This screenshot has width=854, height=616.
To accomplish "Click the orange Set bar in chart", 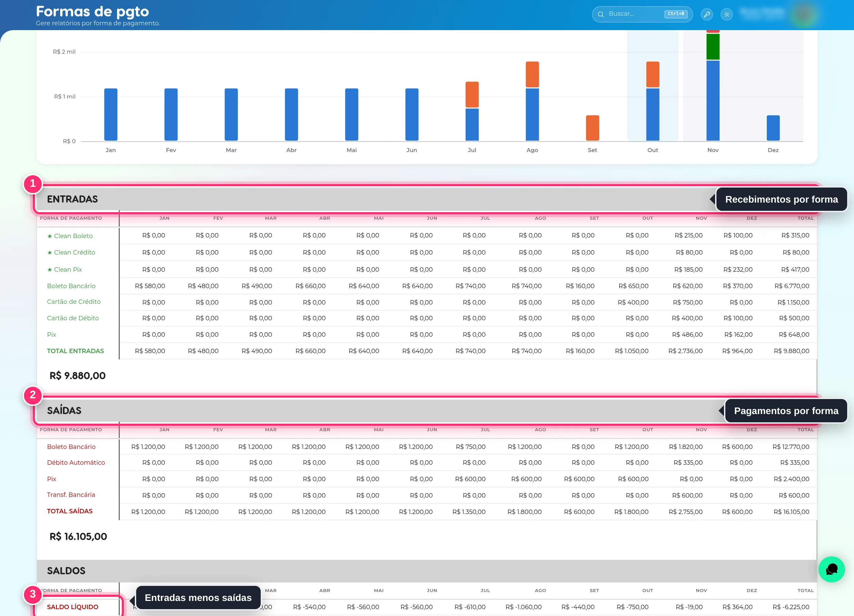I will click(x=592, y=128).
